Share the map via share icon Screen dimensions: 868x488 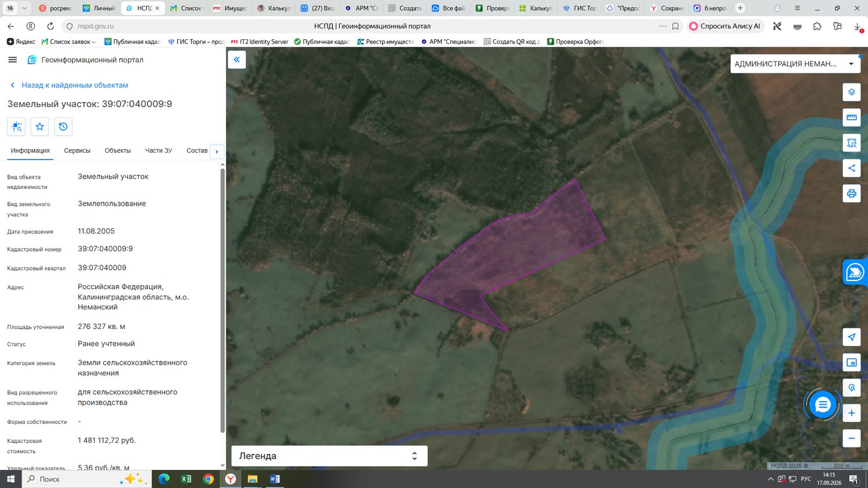point(851,168)
